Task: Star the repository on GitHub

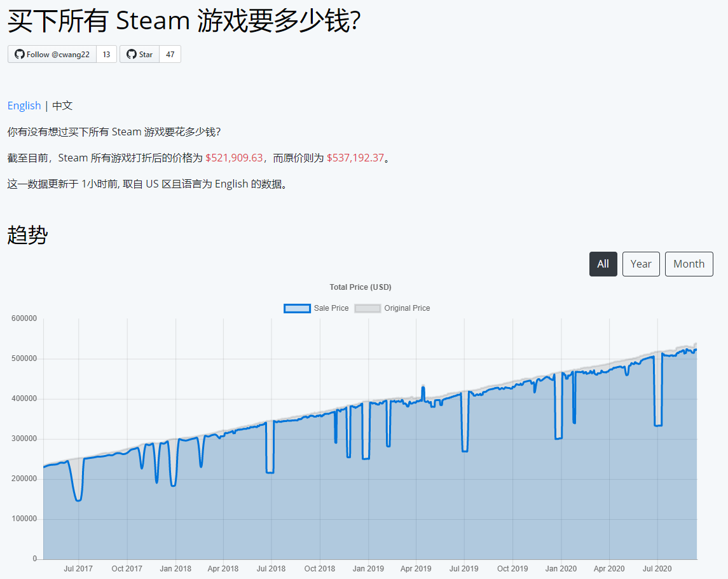Action: pyautogui.click(x=141, y=54)
